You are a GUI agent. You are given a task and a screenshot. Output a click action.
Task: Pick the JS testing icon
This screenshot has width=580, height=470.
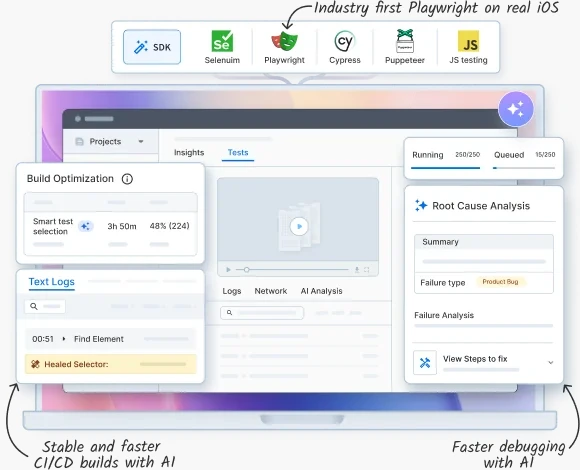click(x=468, y=41)
